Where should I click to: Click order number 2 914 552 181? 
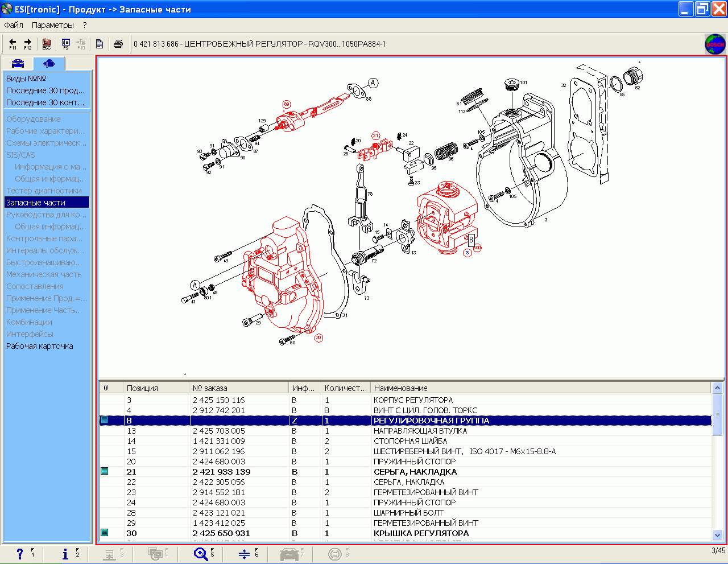pos(218,492)
